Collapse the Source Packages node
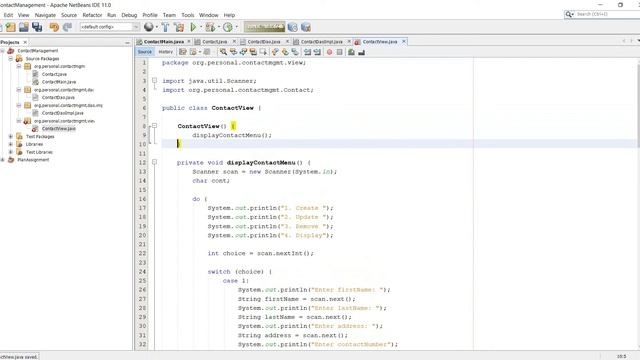 point(11,58)
